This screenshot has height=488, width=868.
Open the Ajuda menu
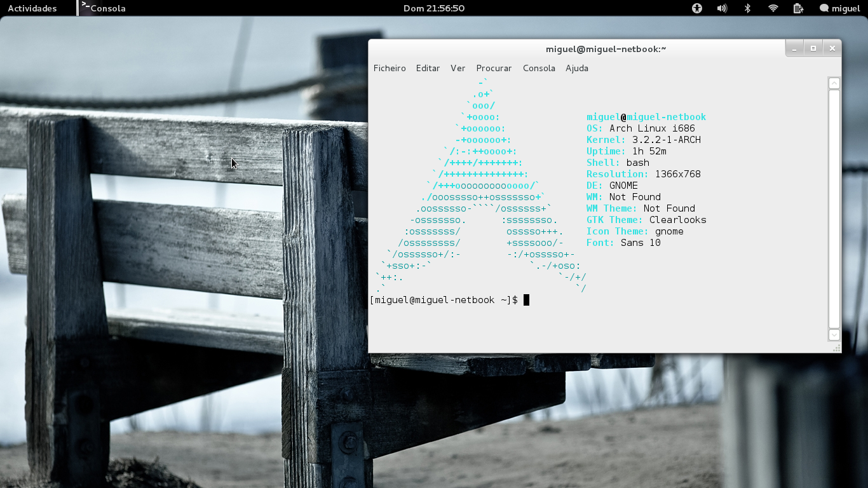tap(577, 68)
